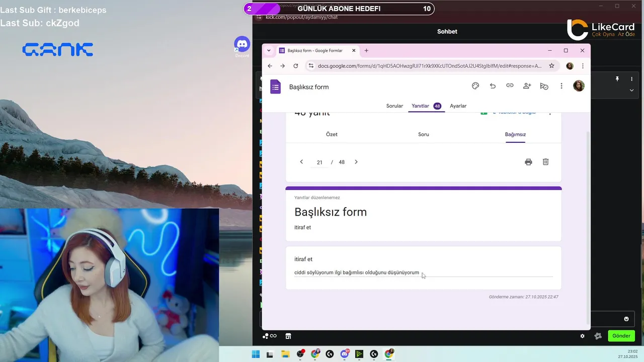The height and width of the screenshot is (362, 644).
Task: Switch to the Sorular tab
Action: coord(394,106)
